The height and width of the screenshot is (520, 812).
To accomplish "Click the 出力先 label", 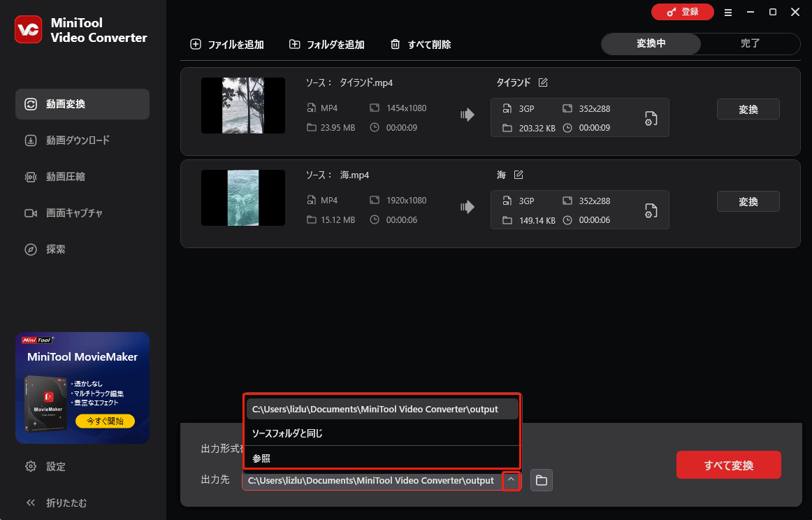I will click(x=215, y=479).
